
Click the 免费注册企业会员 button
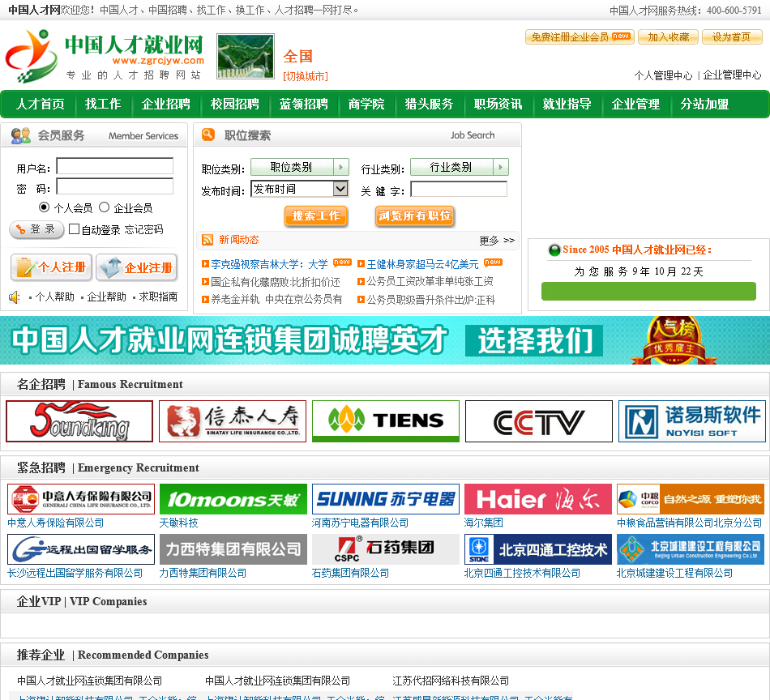(580, 36)
